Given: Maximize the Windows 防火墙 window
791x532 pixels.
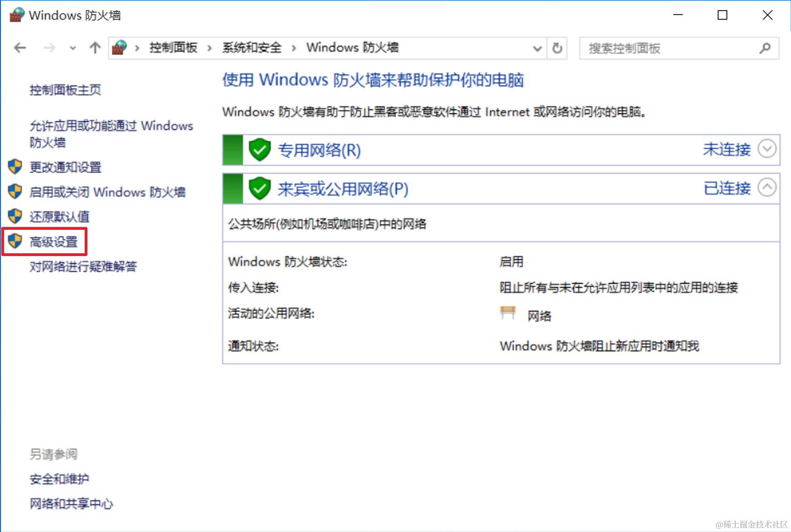Looking at the screenshot, I should pos(723,15).
